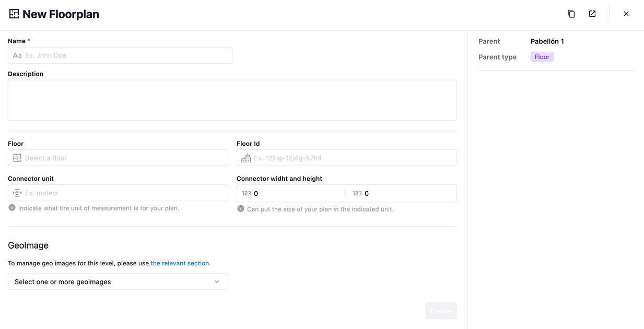
Task: Click the building icon in Floor Id field
Action: coord(246,158)
